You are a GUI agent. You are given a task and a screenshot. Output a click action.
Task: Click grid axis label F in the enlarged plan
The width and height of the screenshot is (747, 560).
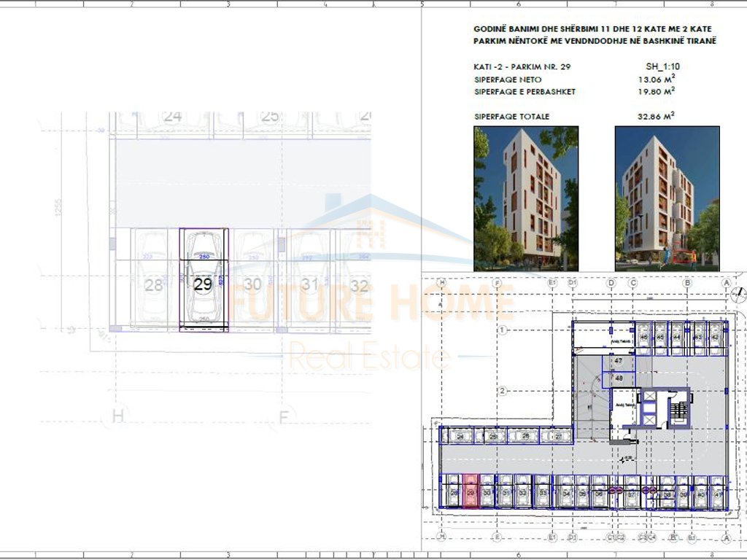284,418
